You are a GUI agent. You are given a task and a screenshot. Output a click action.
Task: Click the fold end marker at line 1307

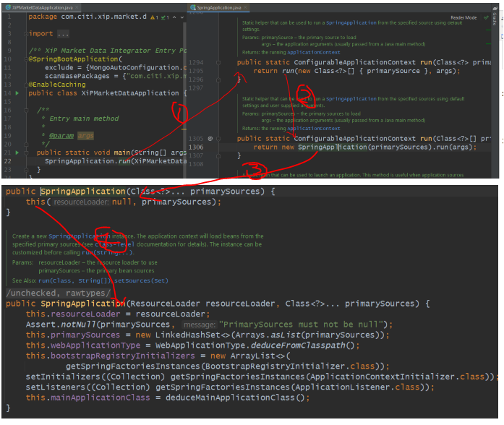pos(218,156)
